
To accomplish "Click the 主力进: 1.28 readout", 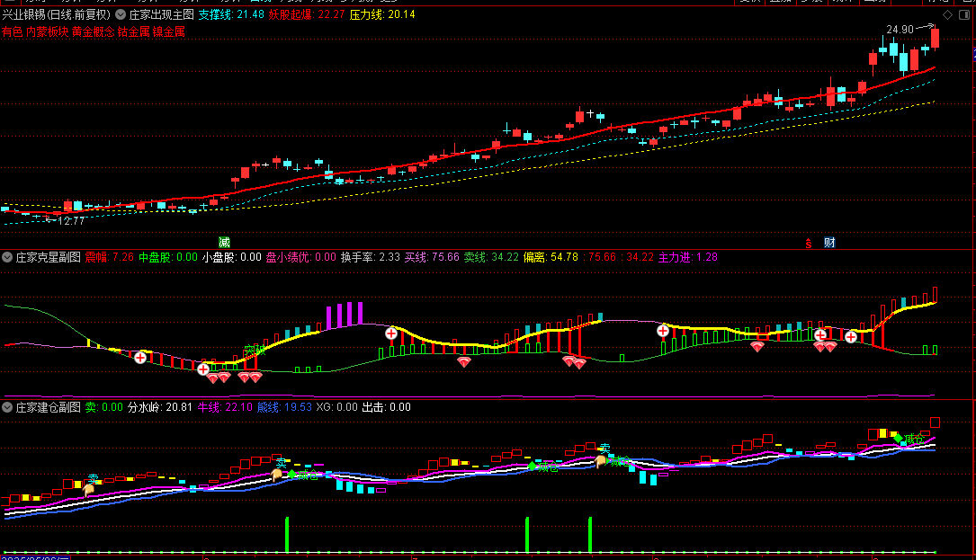I will pos(688,257).
